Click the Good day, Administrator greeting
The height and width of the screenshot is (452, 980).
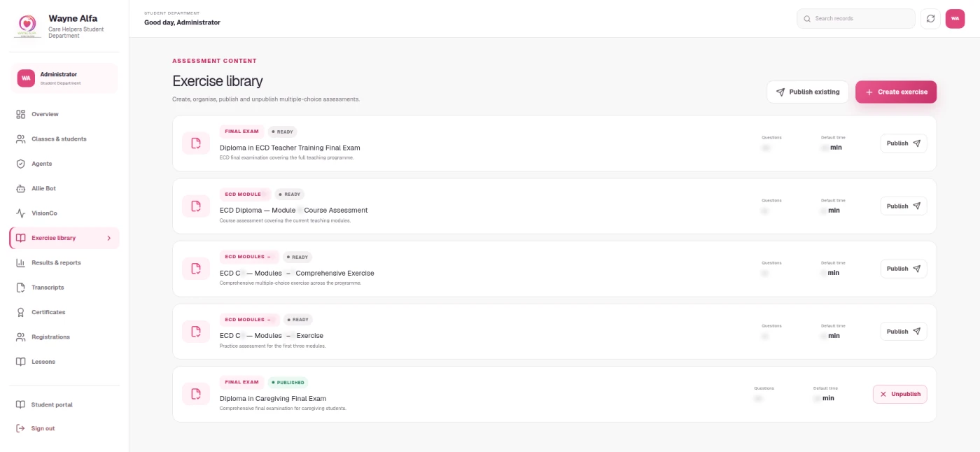[182, 22]
